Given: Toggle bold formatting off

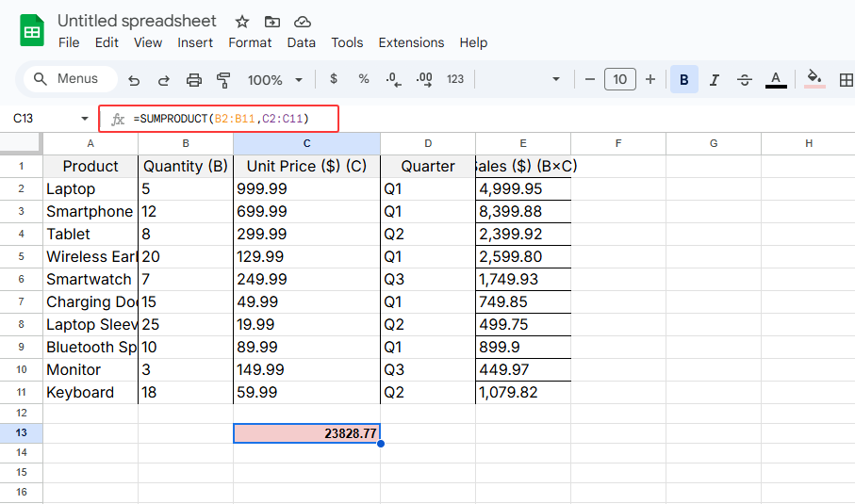Looking at the screenshot, I should [683, 80].
